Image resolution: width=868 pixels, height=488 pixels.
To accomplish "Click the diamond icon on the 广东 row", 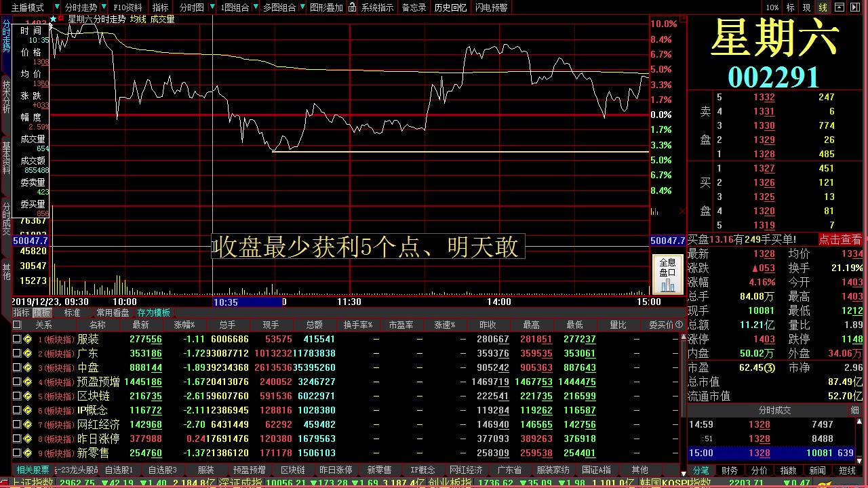I will 28,353.
